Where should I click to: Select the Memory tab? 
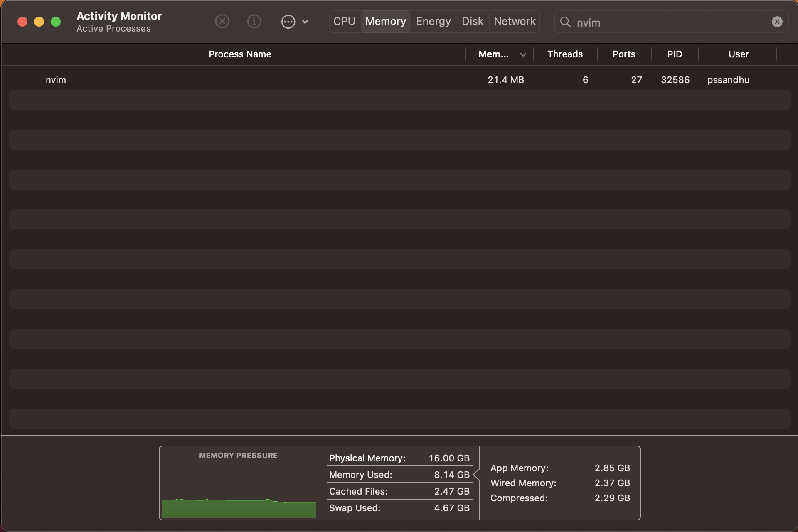pyautogui.click(x=385, y=21)
